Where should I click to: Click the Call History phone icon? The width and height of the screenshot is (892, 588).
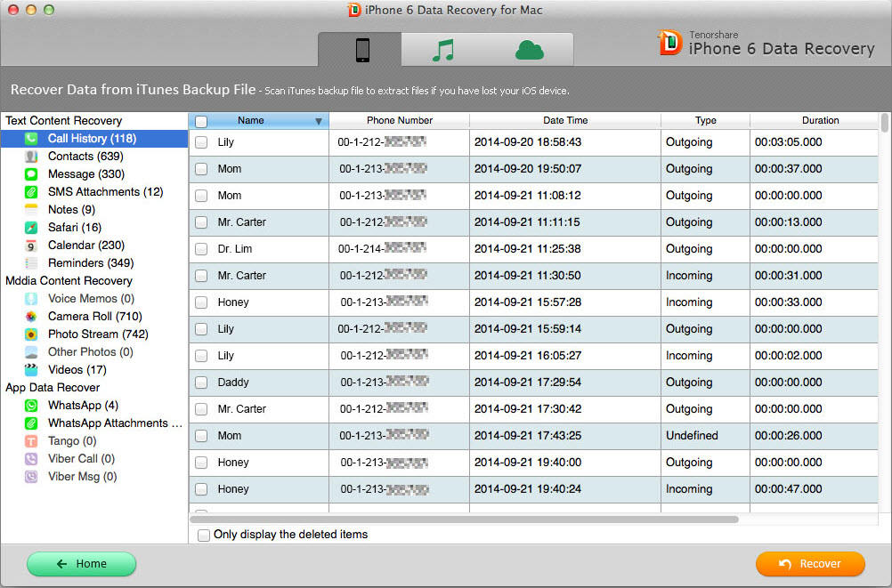31,139
